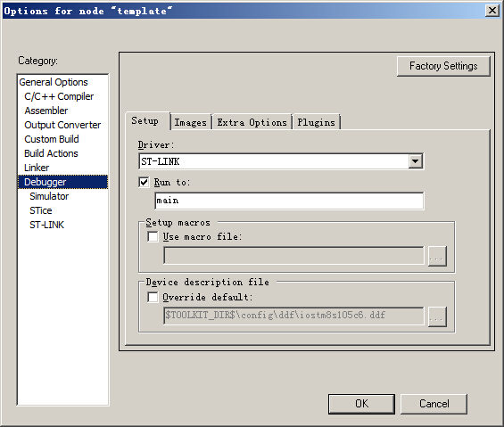Click the Run to main input field
Image resolution: width=504 pixels, height=427 pixels.
point(289,201)
